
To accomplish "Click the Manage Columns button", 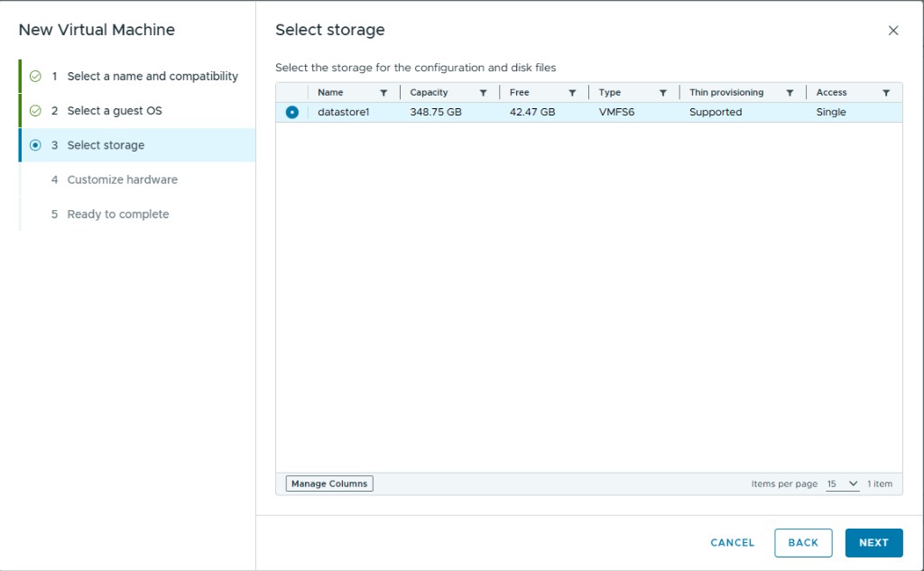I will [x=329, y=484].
